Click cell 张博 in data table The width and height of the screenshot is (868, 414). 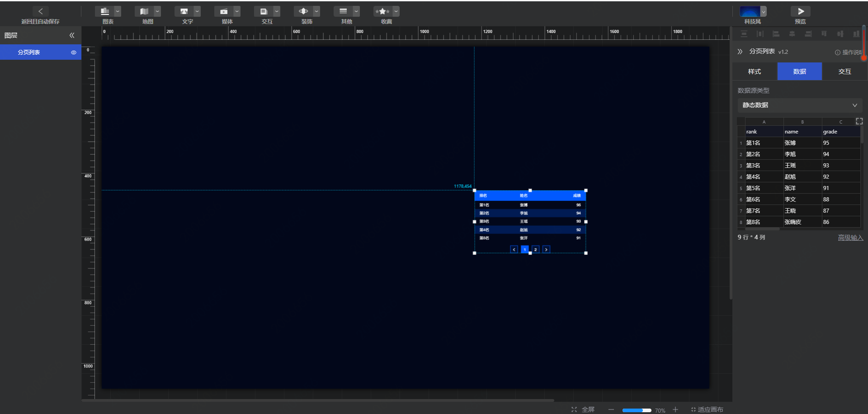tap(803, 143)
